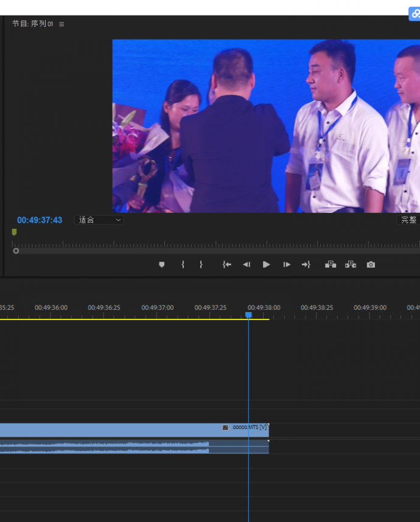Click the Program monitor scrub bar handle
Image resolution: width=420 pixels, height=522 pixels.
[16, 251]
